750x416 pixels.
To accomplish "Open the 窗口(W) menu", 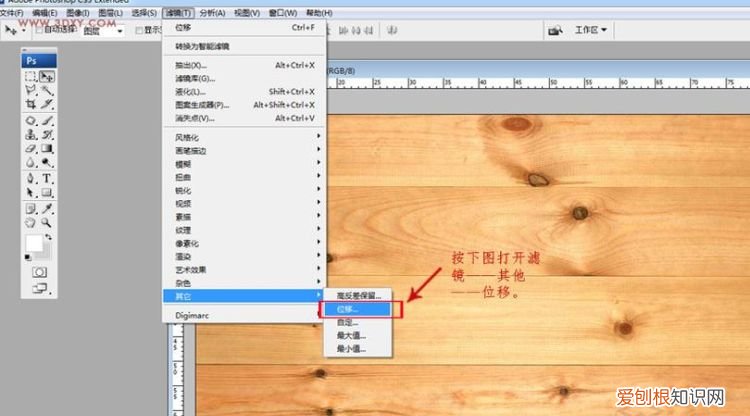I will click(x=283, y=13).
